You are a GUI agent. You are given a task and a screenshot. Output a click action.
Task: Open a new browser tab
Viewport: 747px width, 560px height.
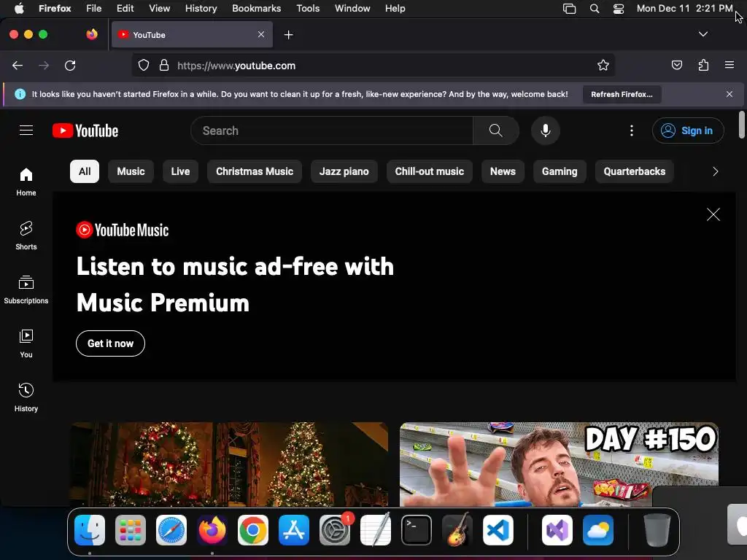coord(288,35)
